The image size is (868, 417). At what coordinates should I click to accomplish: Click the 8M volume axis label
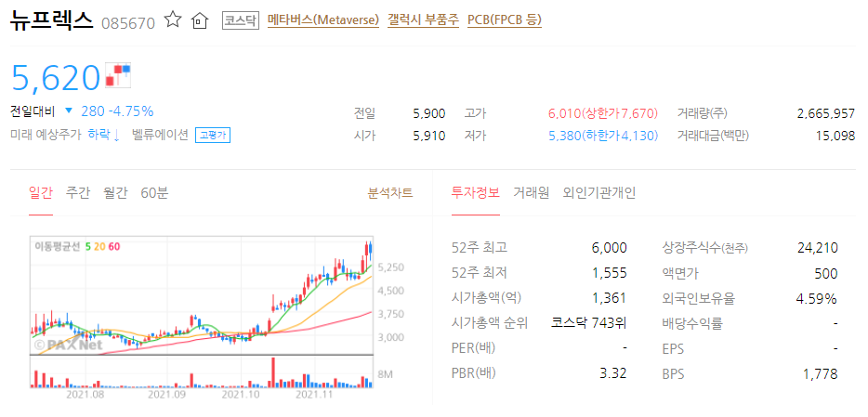point(386,374)
